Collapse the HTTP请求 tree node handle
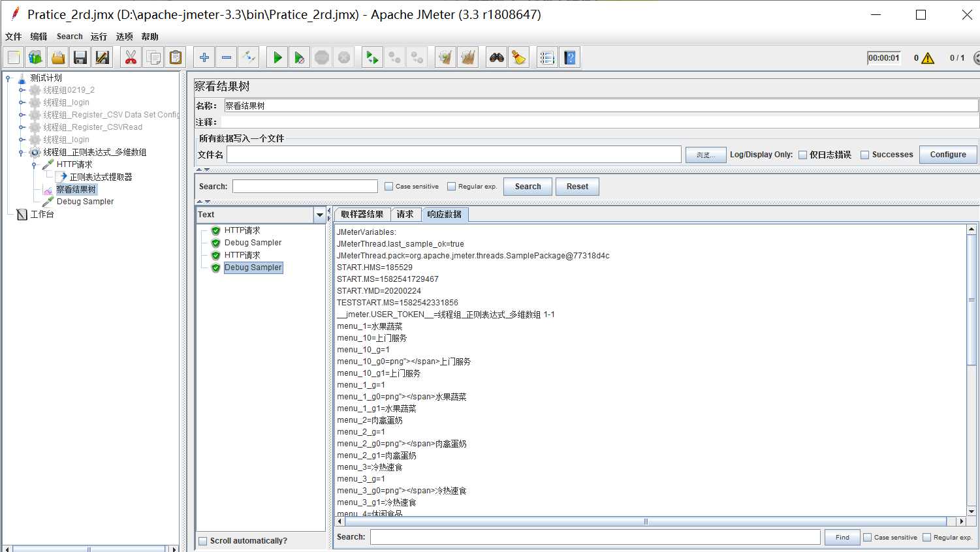The image size is (980, 552). point(35,164)
